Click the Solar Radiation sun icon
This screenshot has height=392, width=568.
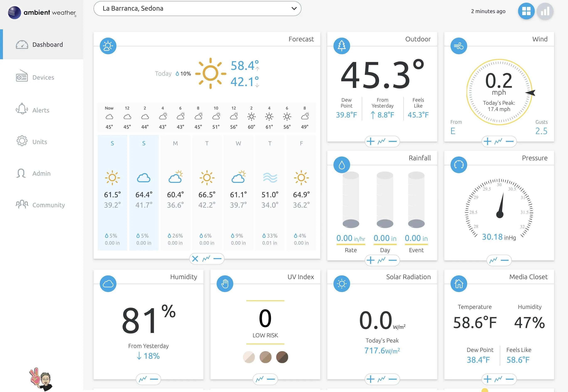pyautogui.click(x=341, y=284)
